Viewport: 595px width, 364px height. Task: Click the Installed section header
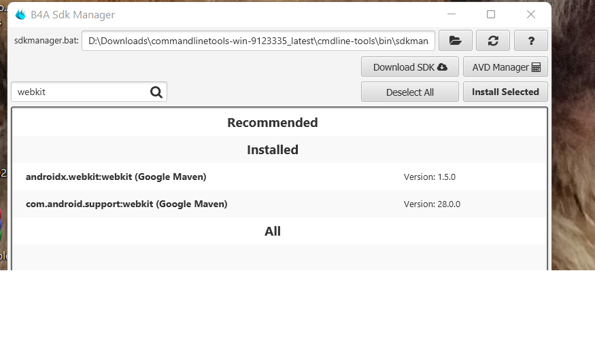click(273, 150)
